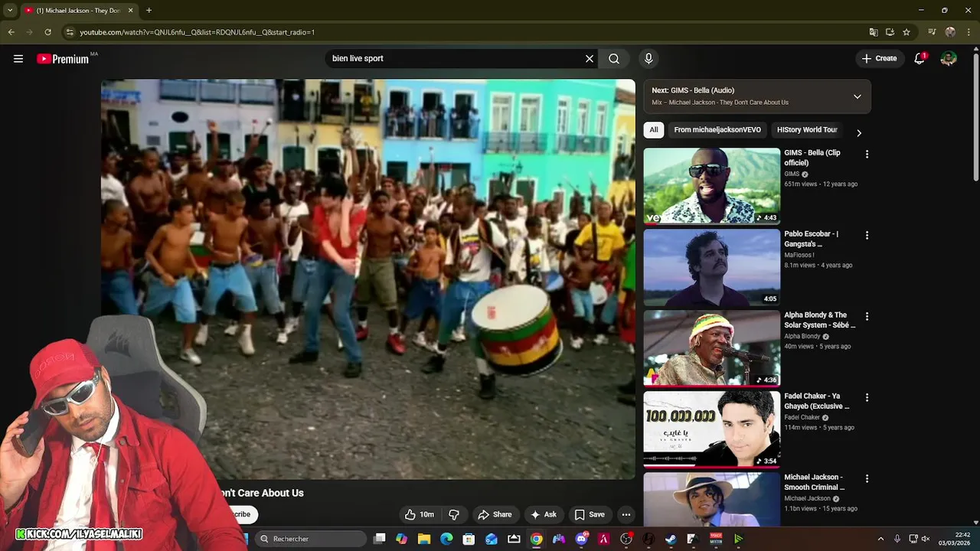Open Michael Jackson - Smooth Criminal title
The image size is (980, 551).
814,482
